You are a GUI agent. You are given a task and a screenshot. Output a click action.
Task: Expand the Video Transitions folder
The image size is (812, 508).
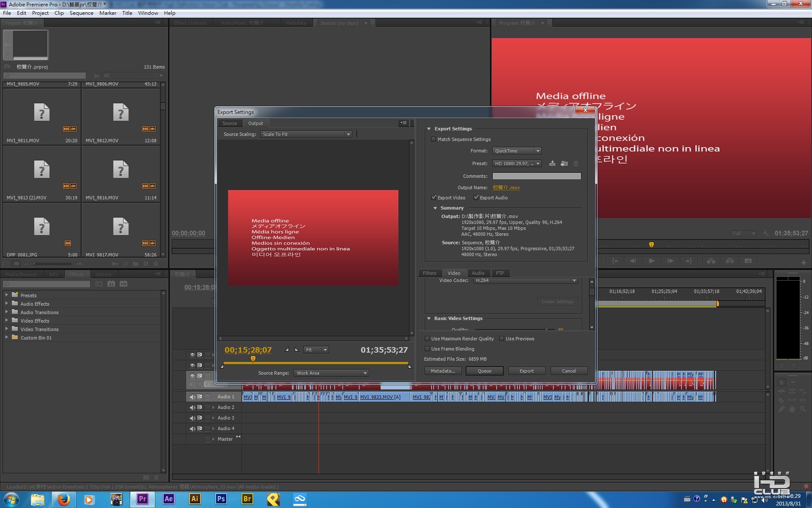click(6, 329)
